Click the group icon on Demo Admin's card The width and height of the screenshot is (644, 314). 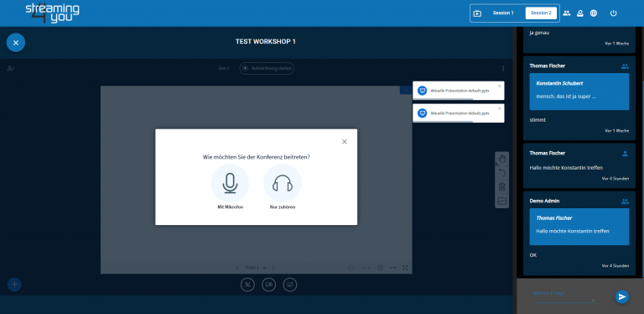(x=625, y=201)
